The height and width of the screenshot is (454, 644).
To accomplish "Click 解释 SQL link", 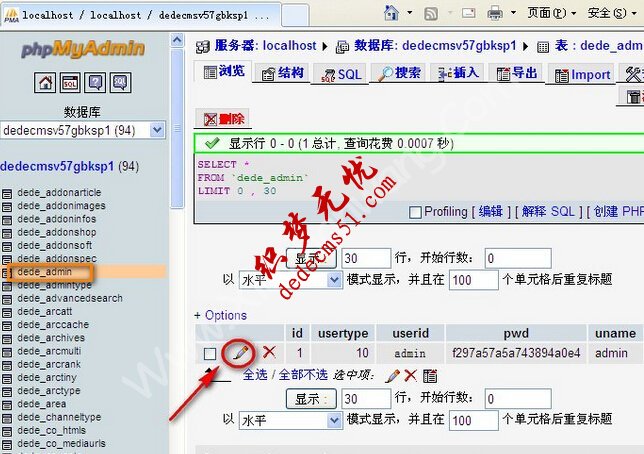I will coord(548,211).
